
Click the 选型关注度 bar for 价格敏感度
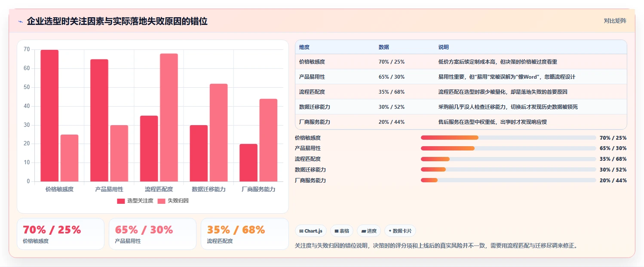(49, 116)
